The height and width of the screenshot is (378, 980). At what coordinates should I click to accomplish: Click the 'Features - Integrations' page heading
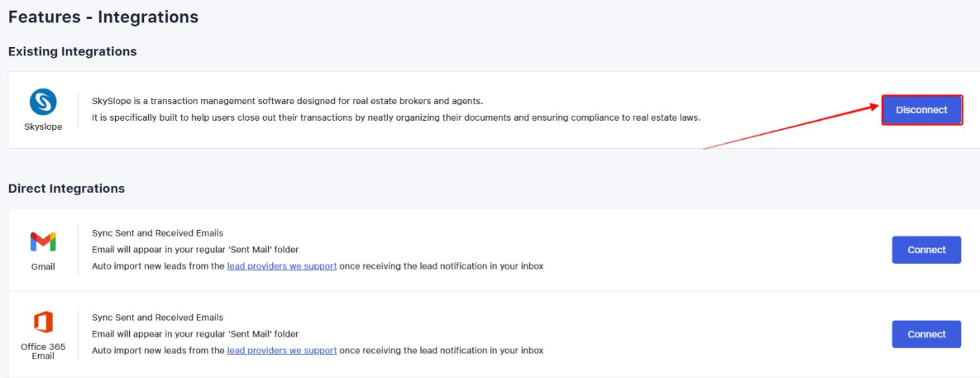[103, 17]
